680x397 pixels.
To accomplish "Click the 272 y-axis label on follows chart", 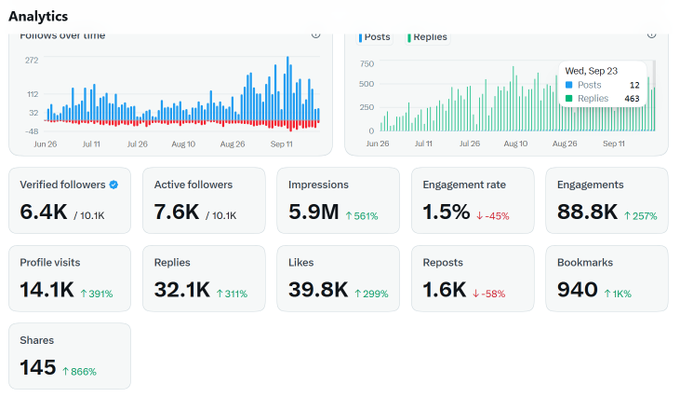I will tap(32, 60).
